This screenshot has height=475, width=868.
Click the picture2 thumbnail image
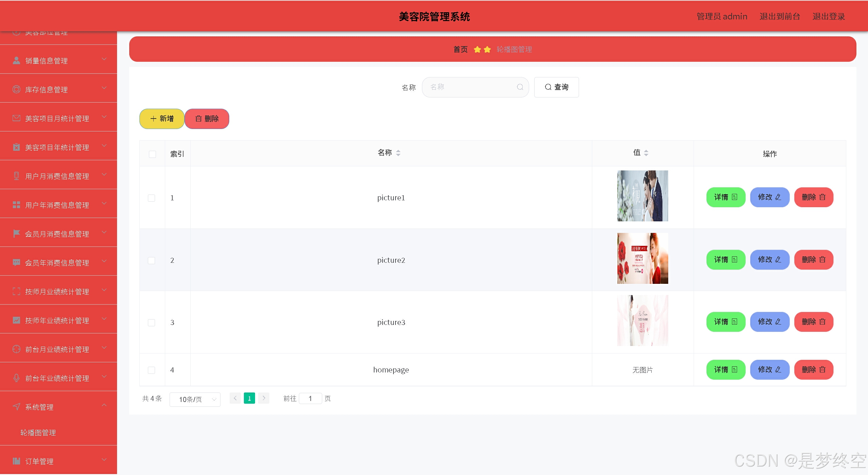click(642, 258)
